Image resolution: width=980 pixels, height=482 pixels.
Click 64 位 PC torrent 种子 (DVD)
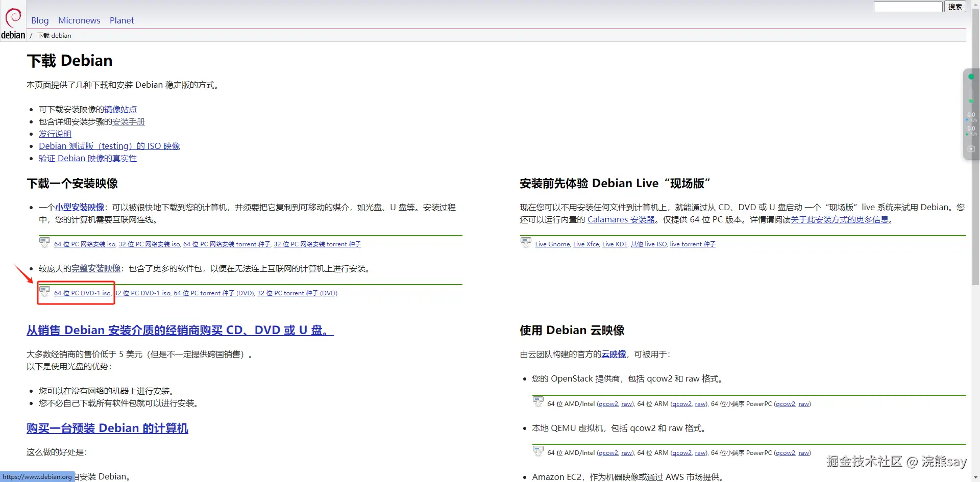click(214, 293)
